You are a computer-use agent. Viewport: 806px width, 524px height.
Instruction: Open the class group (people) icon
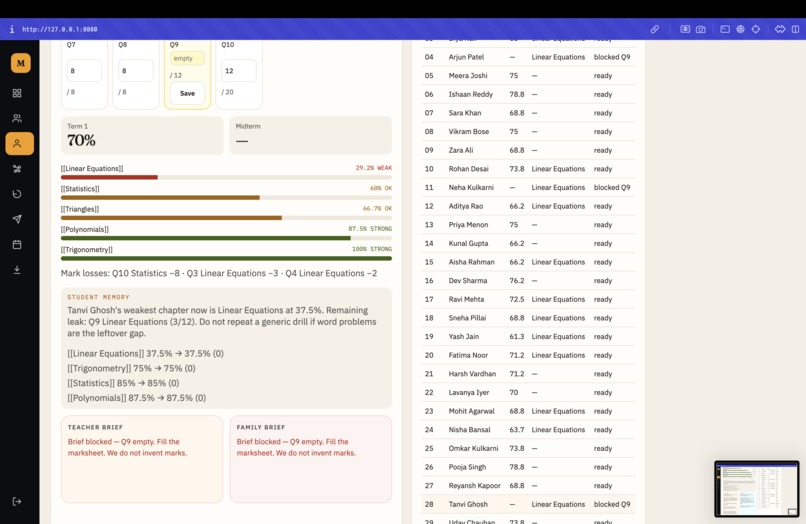(17, 118)
